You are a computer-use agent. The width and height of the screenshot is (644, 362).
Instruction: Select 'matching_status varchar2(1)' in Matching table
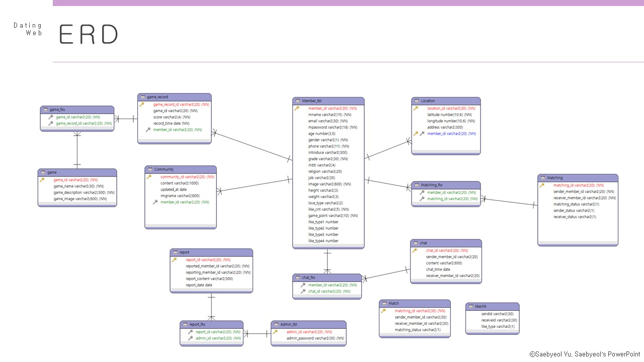click(577, 204)
